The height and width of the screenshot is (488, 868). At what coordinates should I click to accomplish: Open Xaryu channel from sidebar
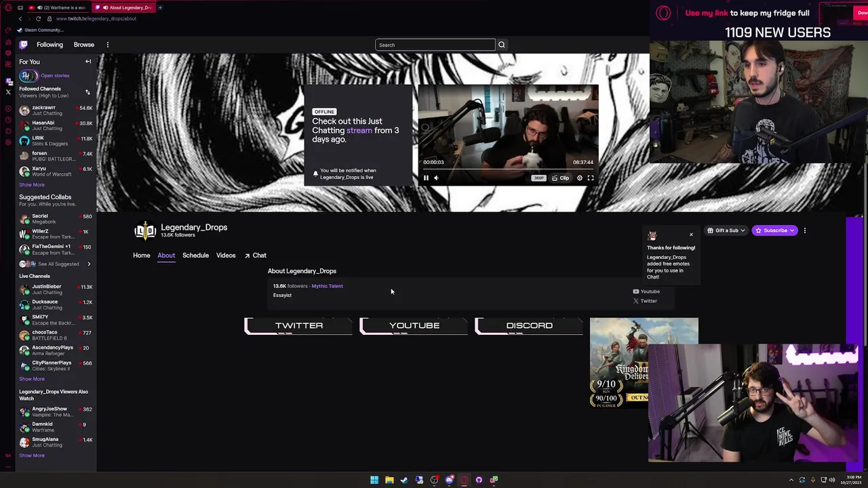[x=56, y=171]
